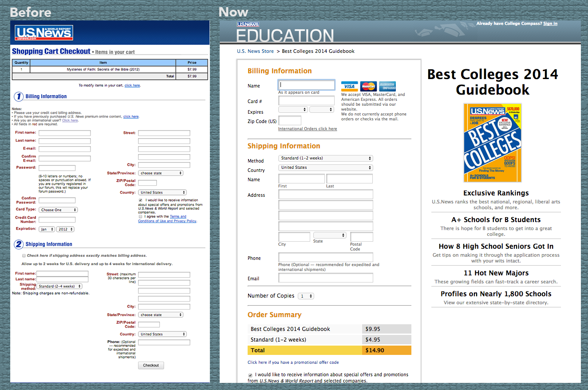588x390 pixels.
Task: Open Method Standard (1-2 weeks) dropdown
Action: 326,158
